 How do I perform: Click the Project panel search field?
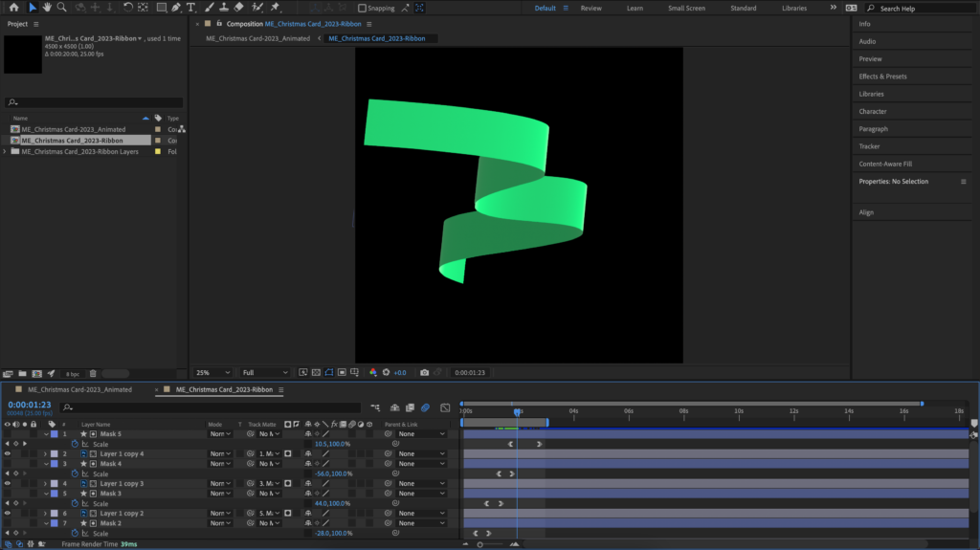(94, 102)
